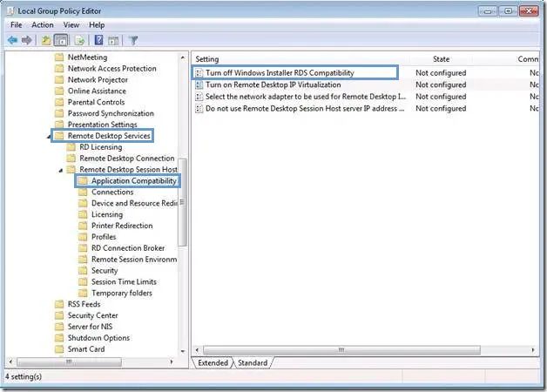Click tree pane horizontal scroll left arrow
This screenshot has height=392, width=547.
click(10, 362)
